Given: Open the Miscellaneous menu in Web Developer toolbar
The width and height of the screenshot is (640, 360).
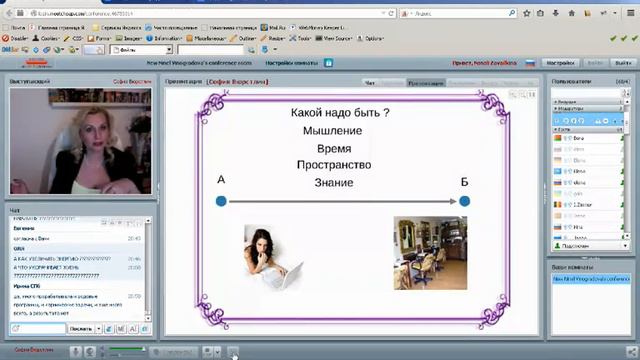Looking at the screenshot, I should click(206, 38).
